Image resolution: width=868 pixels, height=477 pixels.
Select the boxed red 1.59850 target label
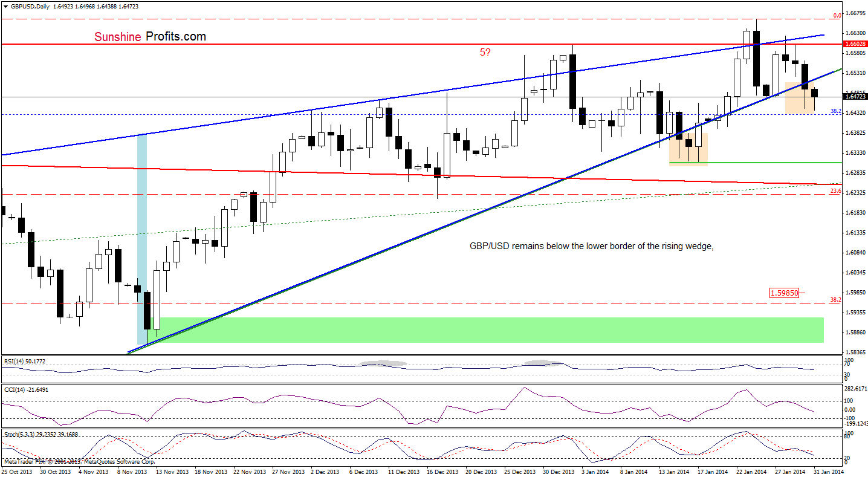(x=785, y=293)
